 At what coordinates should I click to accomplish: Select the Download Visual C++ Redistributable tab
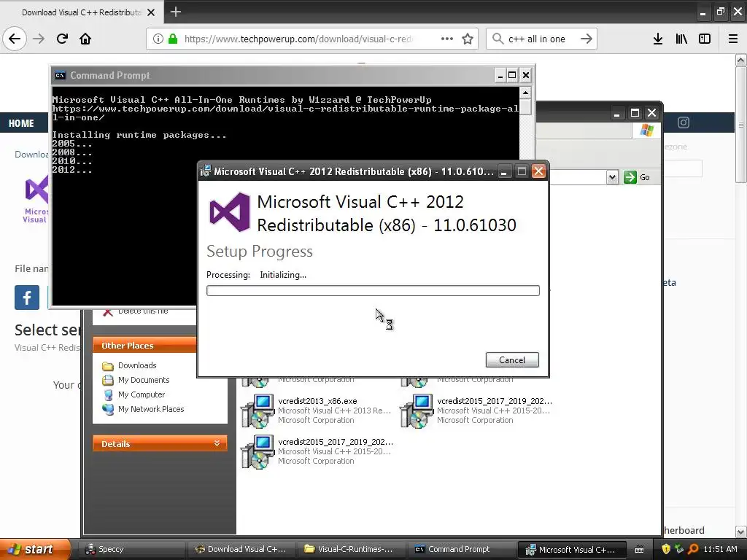point(82,12)
